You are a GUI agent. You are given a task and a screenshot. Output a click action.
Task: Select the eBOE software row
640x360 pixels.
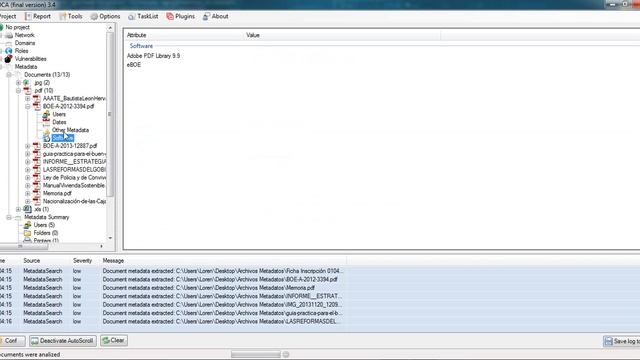134,64
